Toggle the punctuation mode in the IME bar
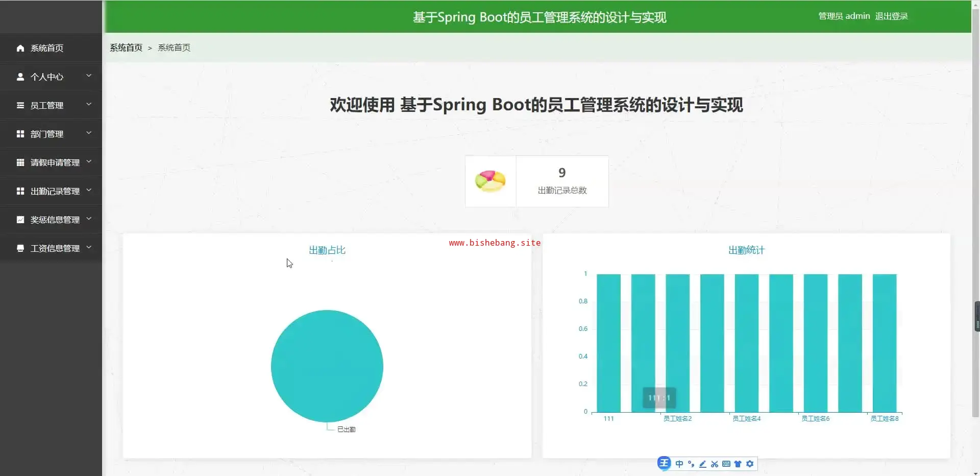Image resolution: width=980 pixels, height=476 pixels. pos(691,464)
